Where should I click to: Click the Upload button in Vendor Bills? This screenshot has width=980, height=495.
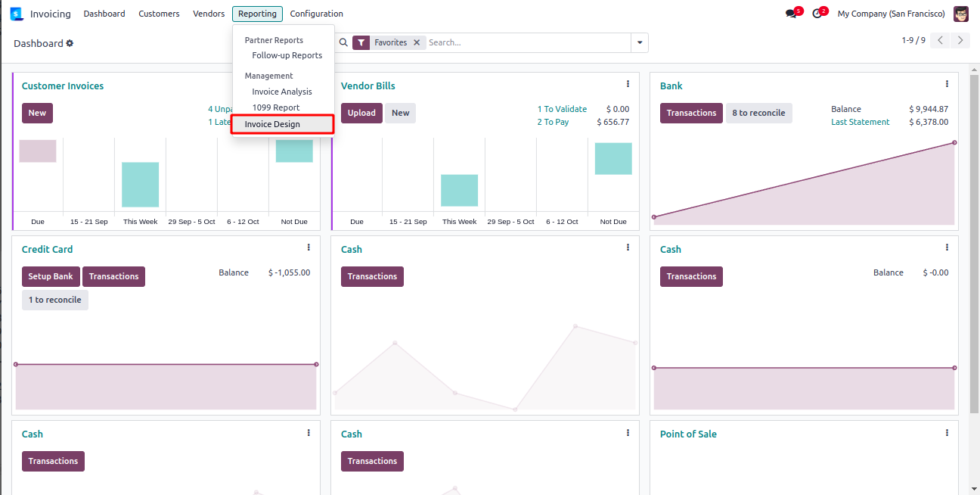[361, 113]
